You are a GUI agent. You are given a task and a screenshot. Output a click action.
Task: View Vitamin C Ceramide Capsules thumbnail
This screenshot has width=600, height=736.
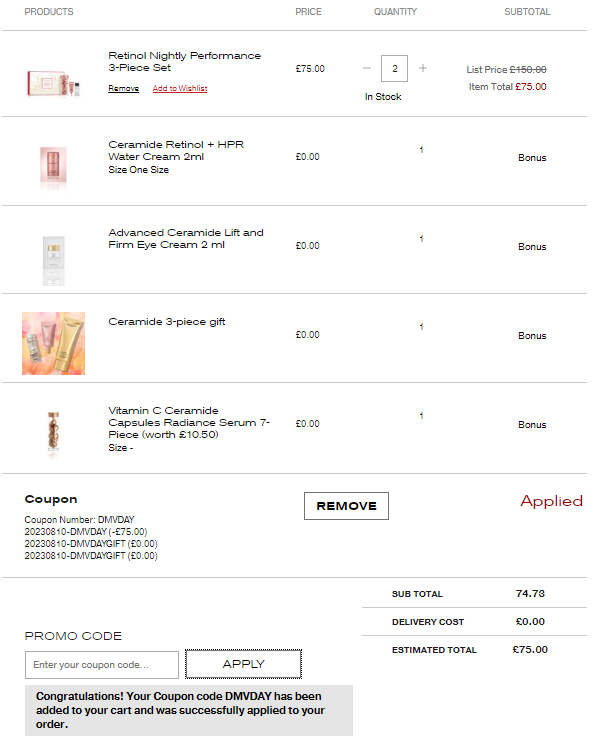(x=53, y=432)
